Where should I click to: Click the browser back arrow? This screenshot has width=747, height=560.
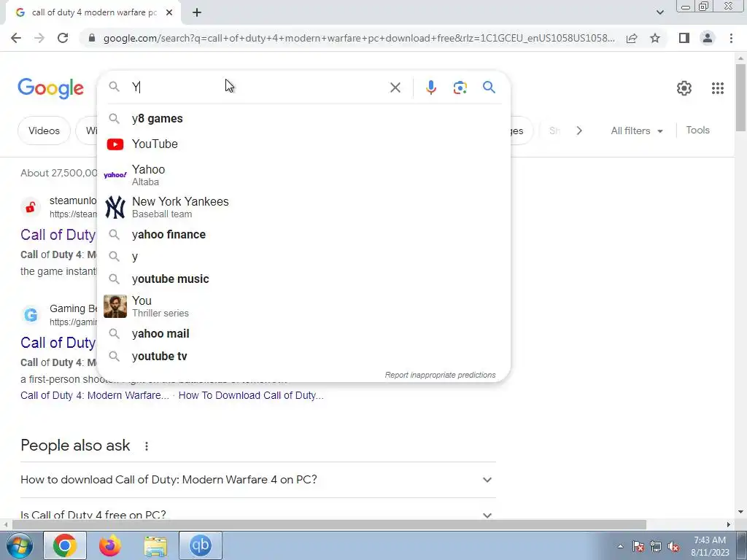click(16, 38)
